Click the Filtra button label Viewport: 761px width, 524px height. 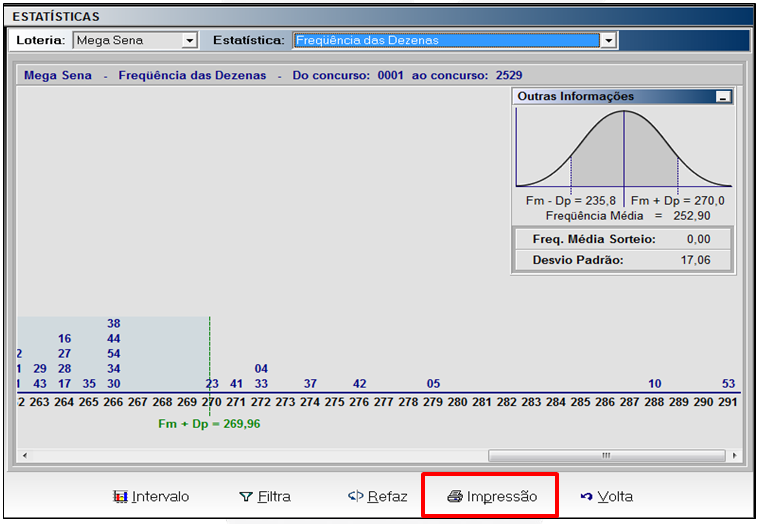(x=274, y=496)
